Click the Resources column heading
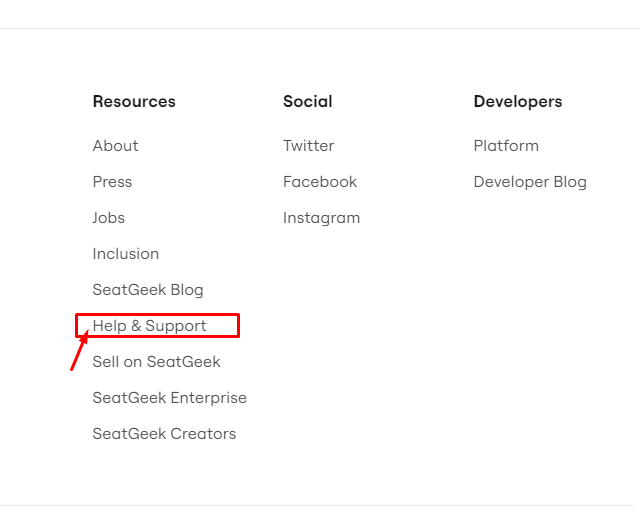 coord(134,101)
